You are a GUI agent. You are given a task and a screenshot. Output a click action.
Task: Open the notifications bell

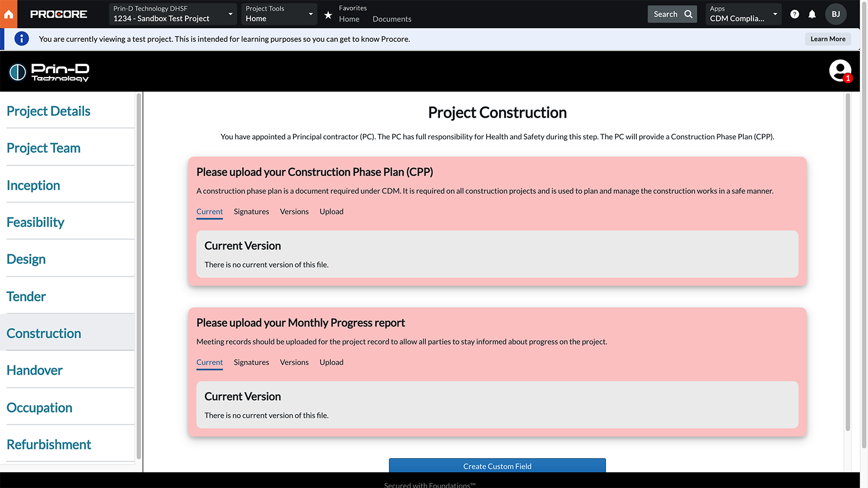(x=812, y=14)
